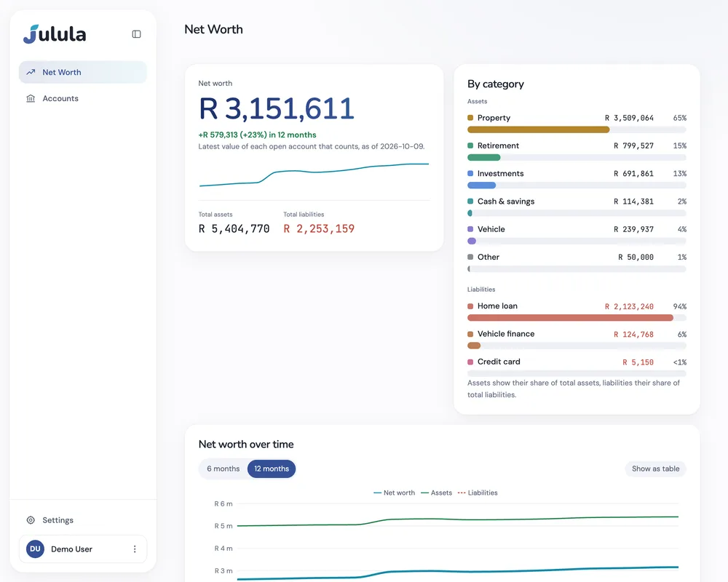Image resolution: width=728 pixels, height=582 pixels.
Task: Collapse the sidebar using the panel icon
Action: coord(137,34)
